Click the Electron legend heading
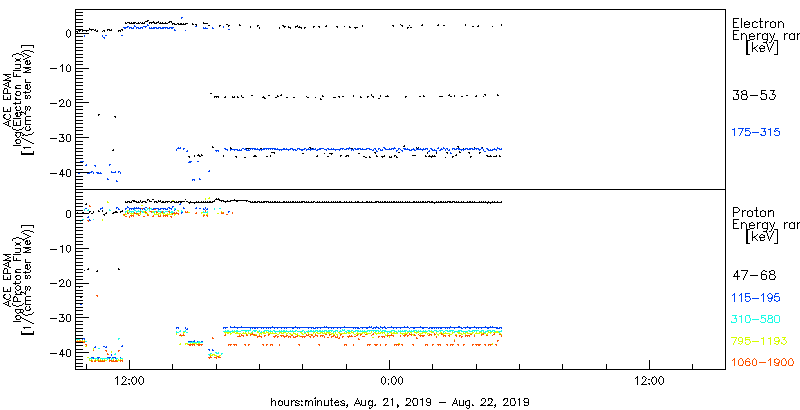Screen dimensions: 800x410 tap(757, 23)
